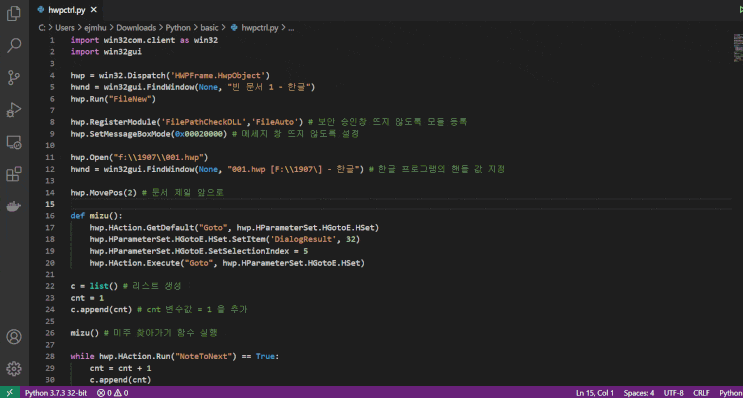Select the Python 3.7.3 32-bit interpreter
The height and width of the screenshot is (398, 743).
56,393
